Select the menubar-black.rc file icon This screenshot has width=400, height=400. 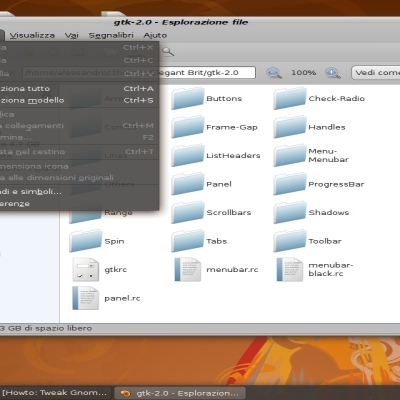290,270
